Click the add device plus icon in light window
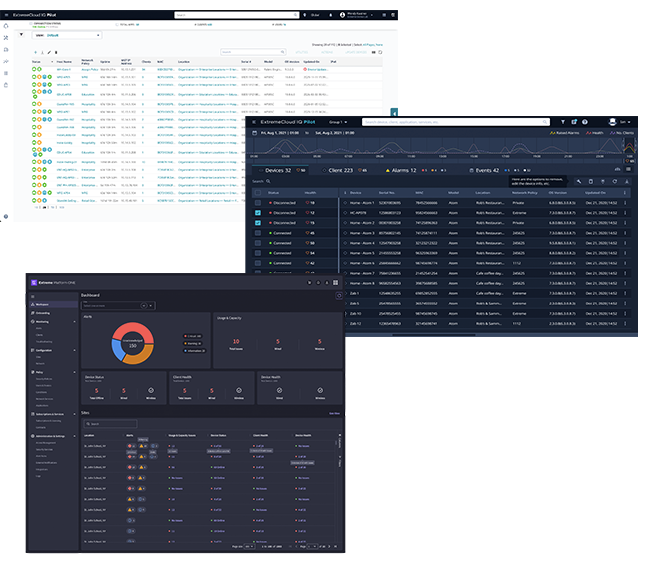Image resolution: width=658 pixels, height=567 pixels. tap(36, 52)
